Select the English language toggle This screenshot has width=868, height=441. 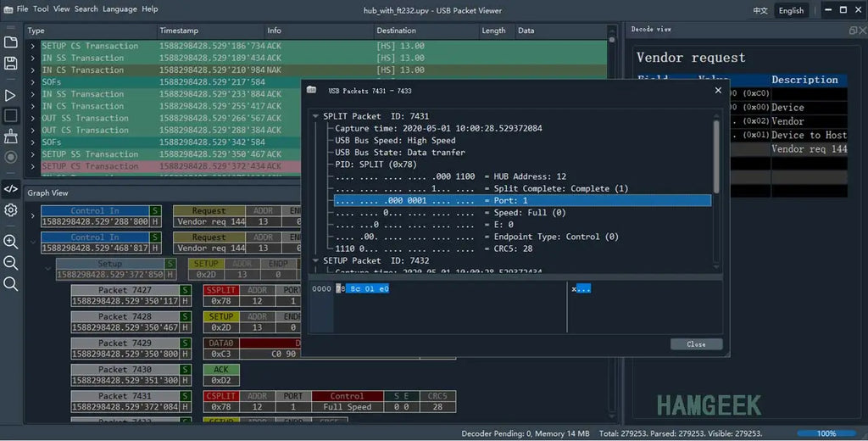point(791,10)
